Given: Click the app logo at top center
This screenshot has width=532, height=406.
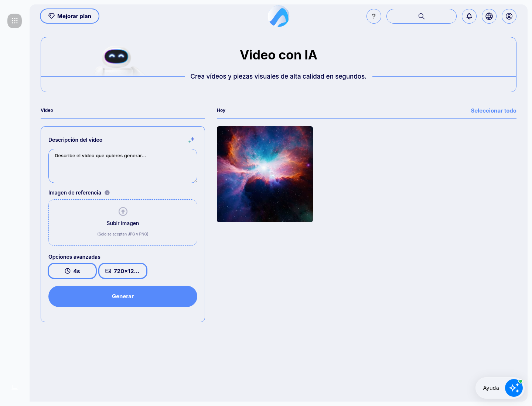Looking at the screenshot, I should 279,16.
